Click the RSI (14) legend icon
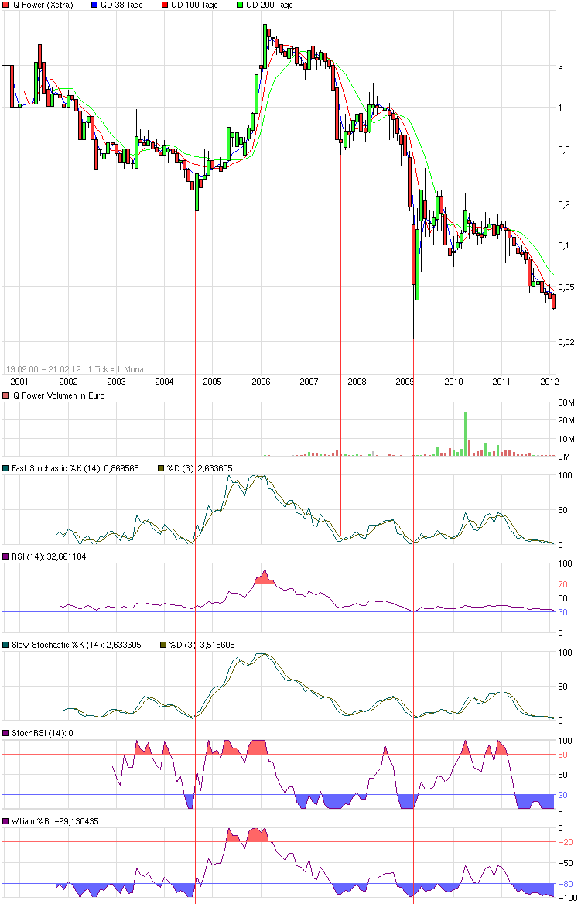The width and height of the screenshot is (588, 904). (x=6, y=556)
